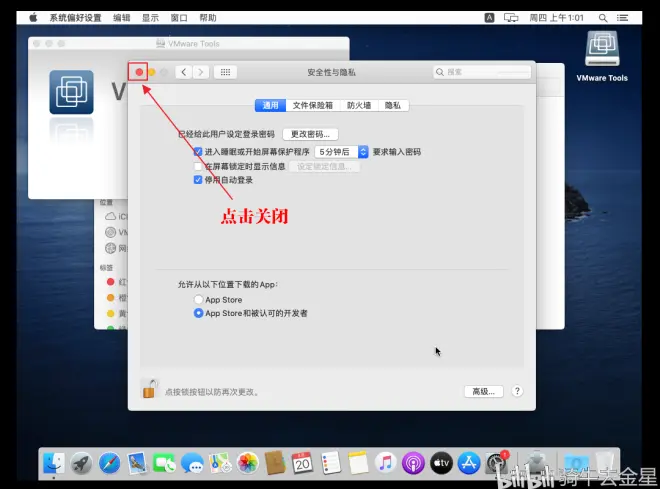This screenshot has width=660, height=489.
Task: Click the menu bar clock 周四 上午1:01
Action: [x=556, y=18]
